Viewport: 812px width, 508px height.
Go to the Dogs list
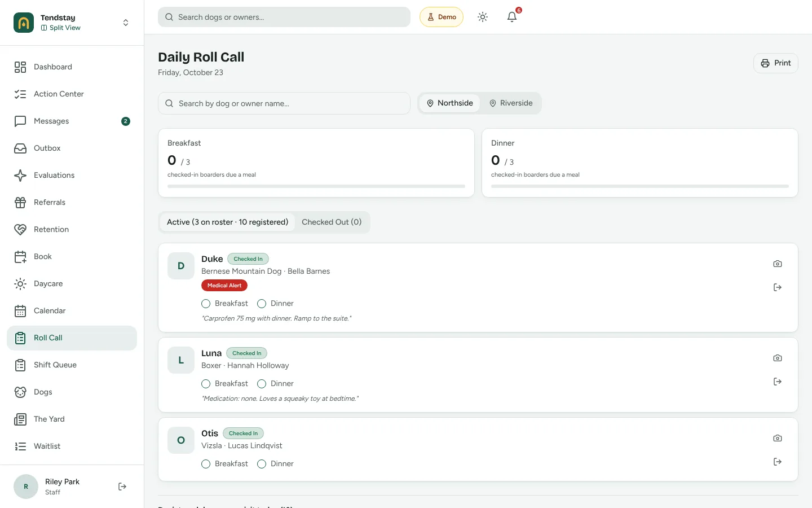[72, 392]
